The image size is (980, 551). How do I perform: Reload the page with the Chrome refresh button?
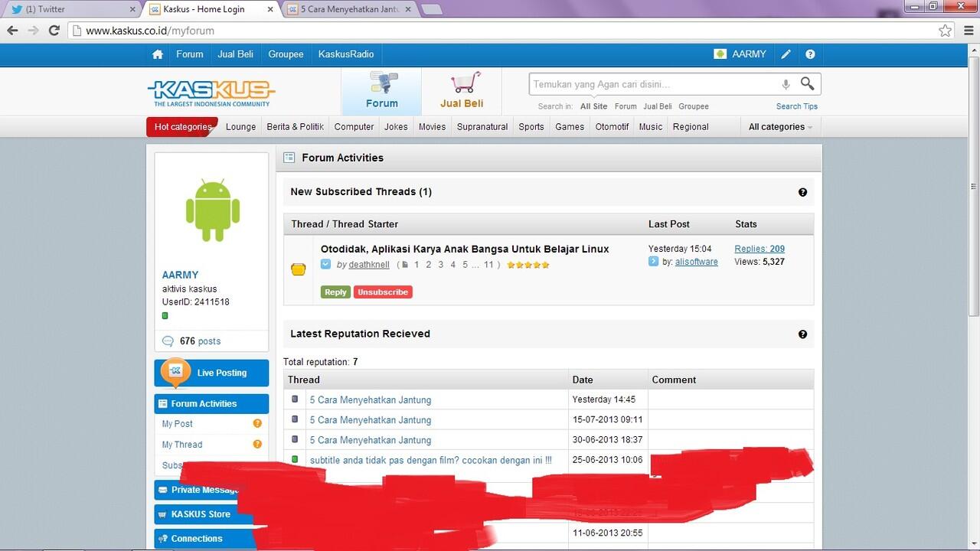coord(54,31)
